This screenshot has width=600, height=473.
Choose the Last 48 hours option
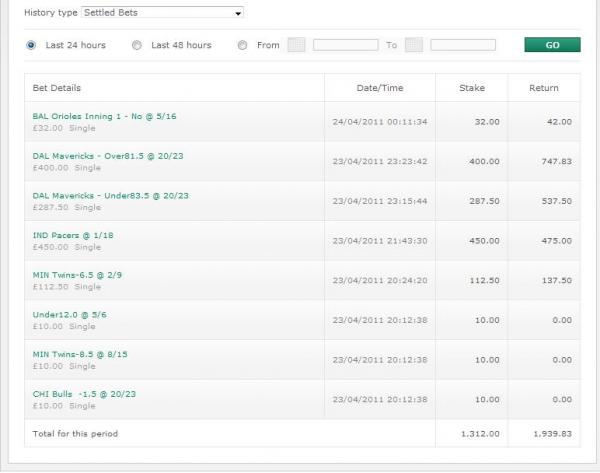(137, 45)
